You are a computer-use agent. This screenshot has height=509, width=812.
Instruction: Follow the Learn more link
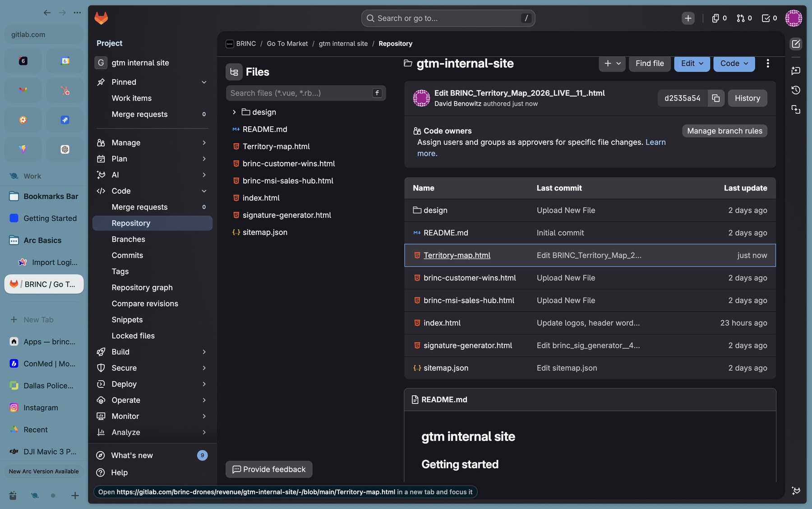[x=655, y=142]
